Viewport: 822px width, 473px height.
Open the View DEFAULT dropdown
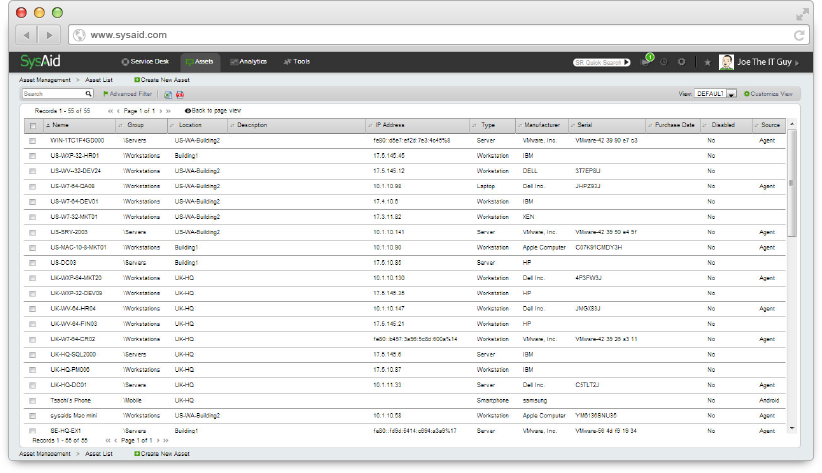[x=716, y=94]
